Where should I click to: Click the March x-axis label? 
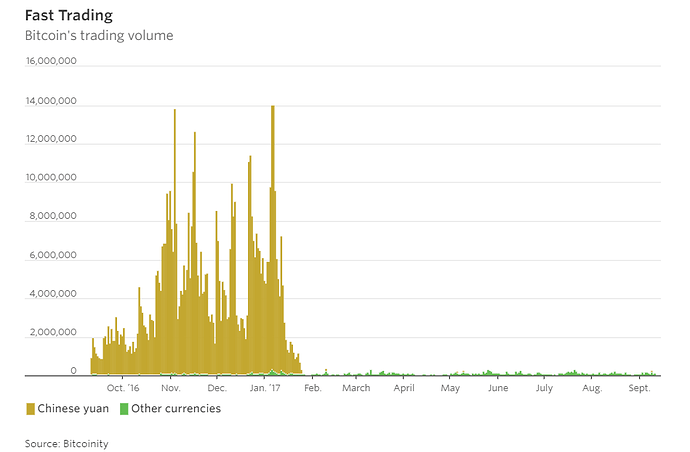356,388
